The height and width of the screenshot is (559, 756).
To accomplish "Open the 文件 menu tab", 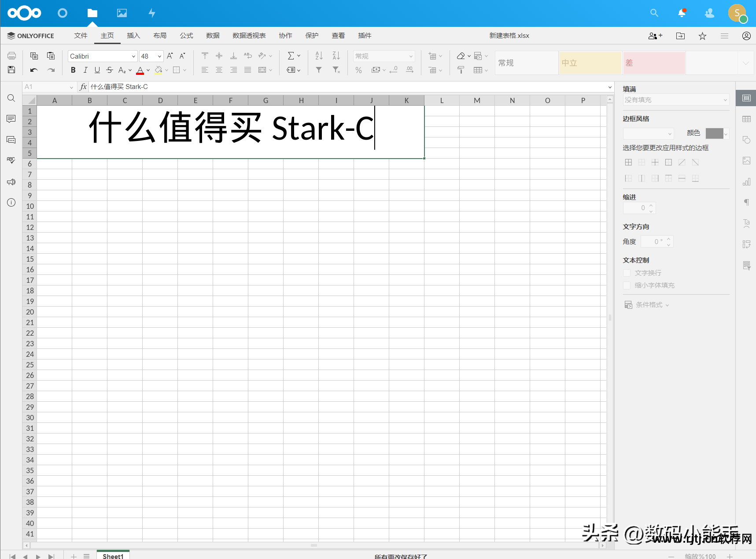I will (81, 36).
